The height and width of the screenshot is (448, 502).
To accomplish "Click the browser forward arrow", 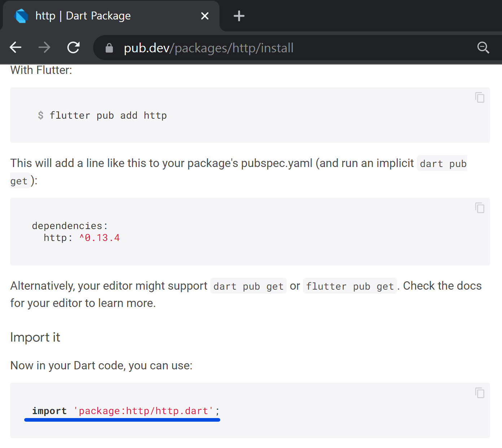I will click(x=44, y=47).
